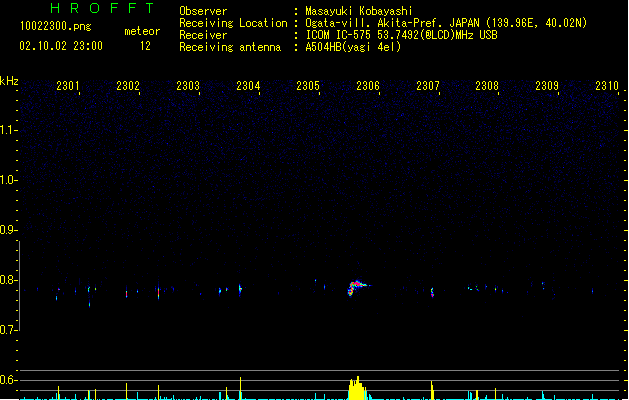Select the kHz axis unit label
The image size is (629, 400).
click(9, 81)
